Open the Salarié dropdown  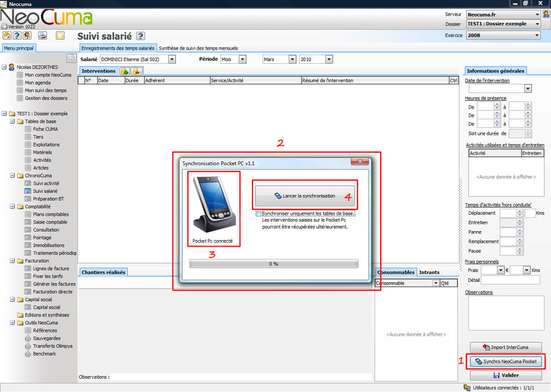pyautogui.click(x=172, y=59)
